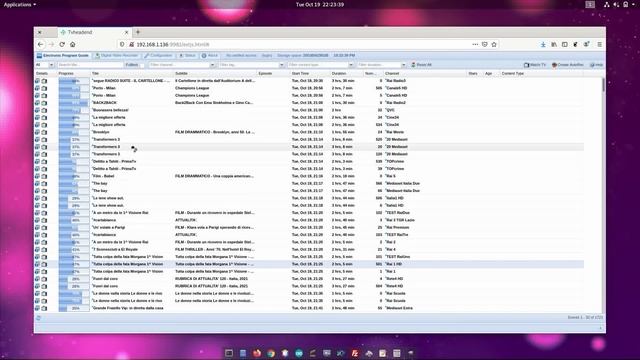The image size is (640, 360).
Task: Open the About tab
Action: pyautogui.click(x=210, y=56)
